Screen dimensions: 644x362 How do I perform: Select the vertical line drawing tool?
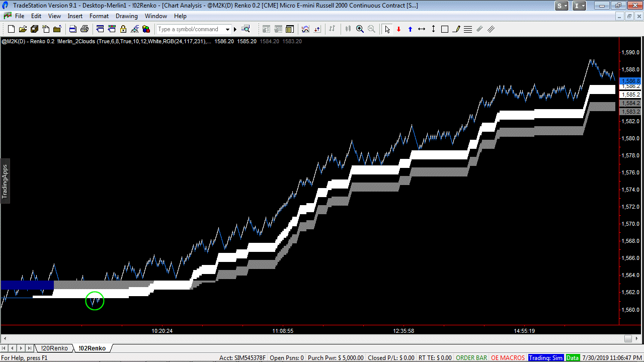(x=433, y=29)
